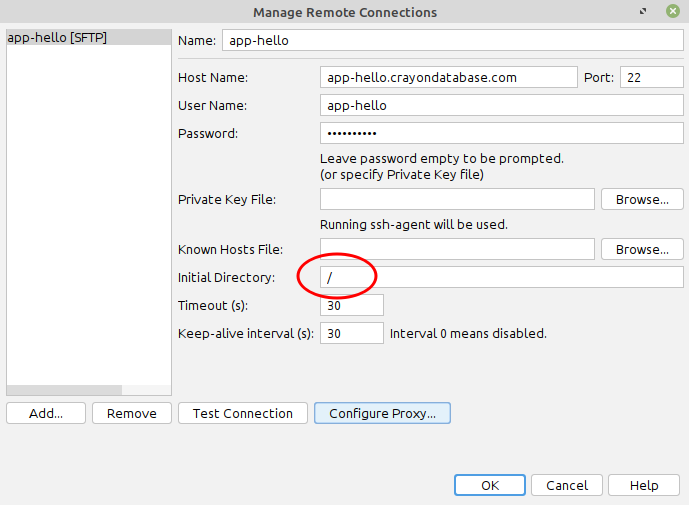The width and height of the screenshot is (689, 505).
Task: Click the Keep-alive interval field
Action: coord(352,333)
